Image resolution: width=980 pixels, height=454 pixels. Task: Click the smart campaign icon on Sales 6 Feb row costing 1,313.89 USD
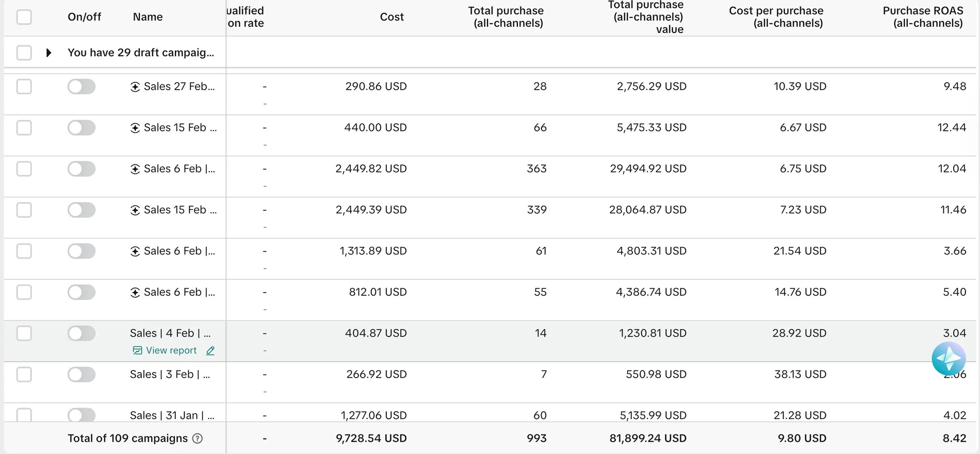(135, 251)
